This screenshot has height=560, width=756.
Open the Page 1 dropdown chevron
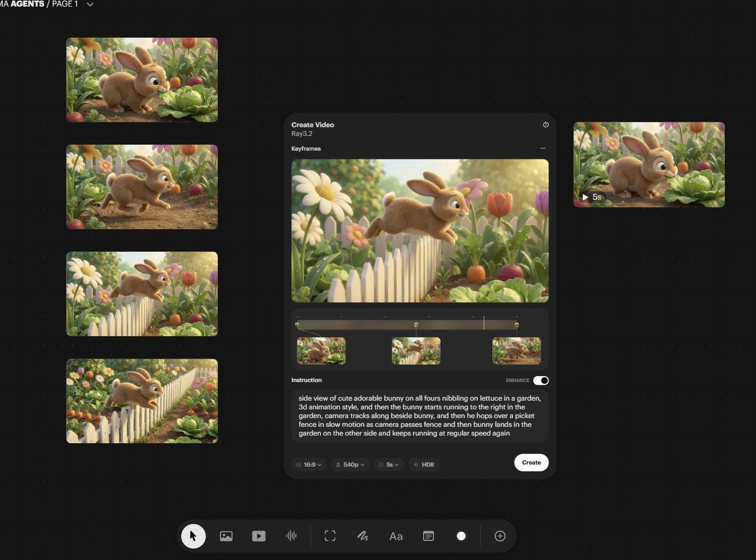(90, 4)
